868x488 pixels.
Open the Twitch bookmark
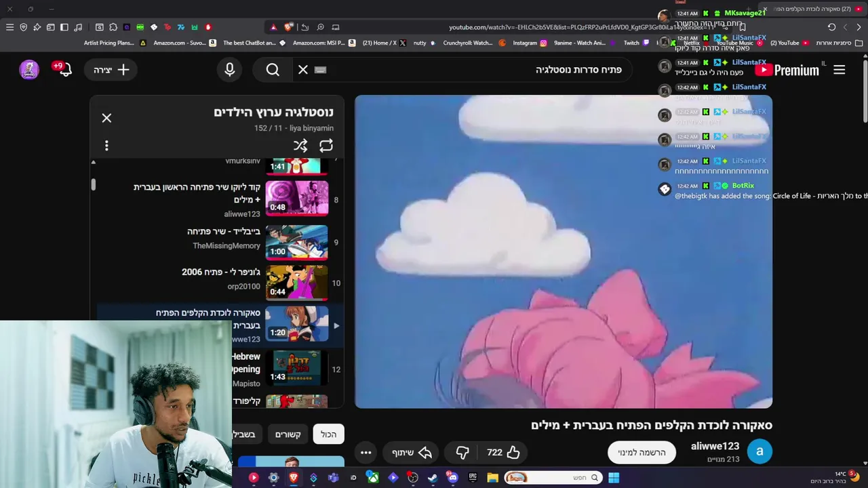point(637,43)
